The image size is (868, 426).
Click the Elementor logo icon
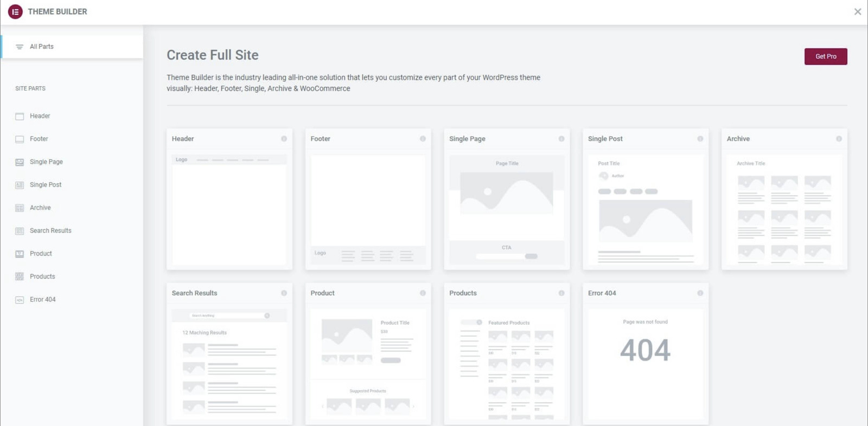(x=15, y=11)
